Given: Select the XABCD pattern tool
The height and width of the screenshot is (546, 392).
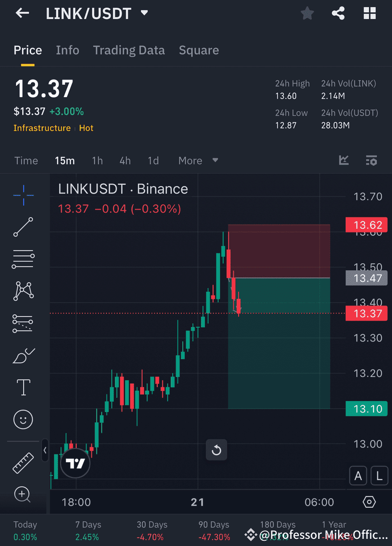Looking at the screenshot, I should coord(23,291).
